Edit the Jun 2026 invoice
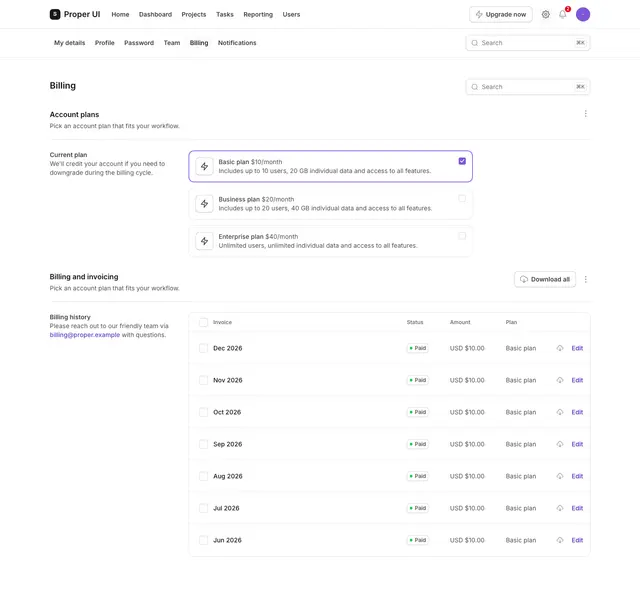The height and width of the screenshot is (599, 640). point(577,540)
